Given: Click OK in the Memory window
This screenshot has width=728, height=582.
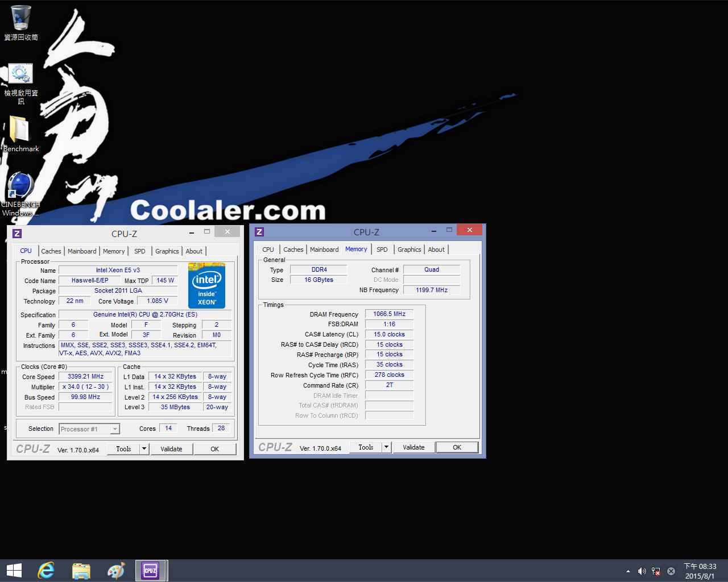Looking at the screenshot, I should (x=457, y=447).
